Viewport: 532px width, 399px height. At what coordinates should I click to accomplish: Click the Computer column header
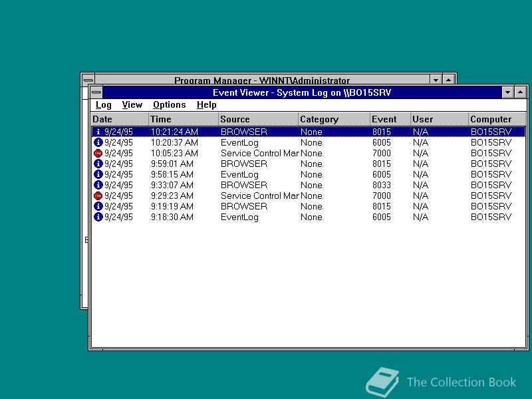click(497, 119)
